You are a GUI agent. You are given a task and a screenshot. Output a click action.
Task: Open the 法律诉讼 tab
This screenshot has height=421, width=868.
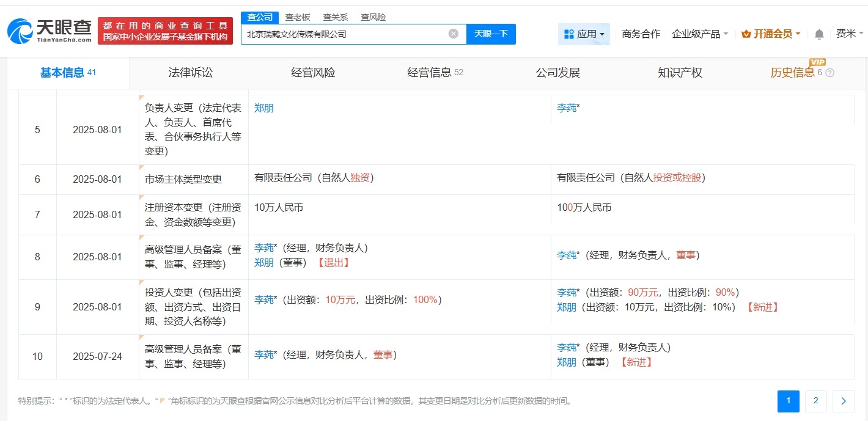tap(190, 72)
